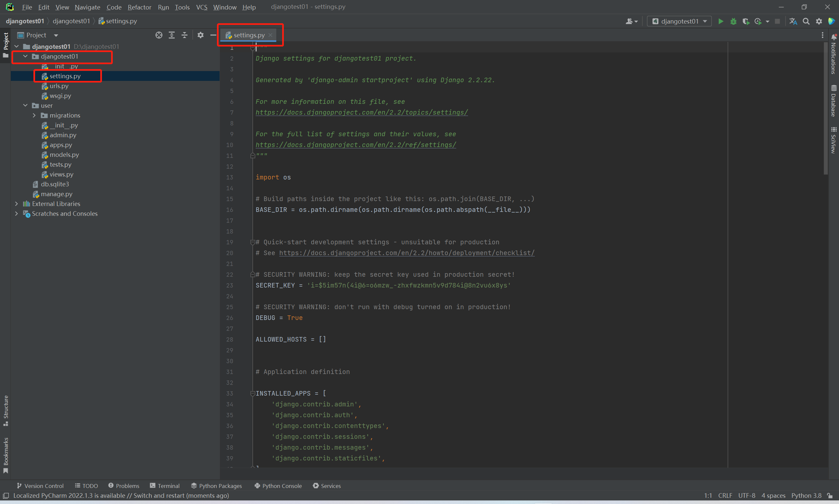Viewport: 839px width, 504px height.
Task: Open SciView tool window
Action: pos(833,140)
